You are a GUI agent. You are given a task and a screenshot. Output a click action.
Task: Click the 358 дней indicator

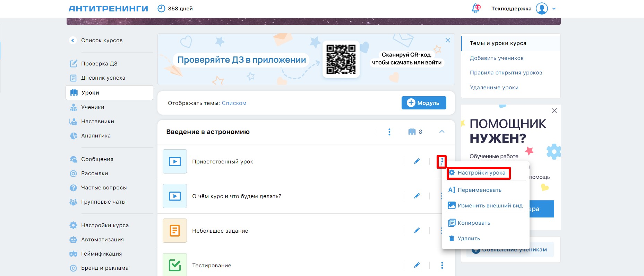click(175, 9)
